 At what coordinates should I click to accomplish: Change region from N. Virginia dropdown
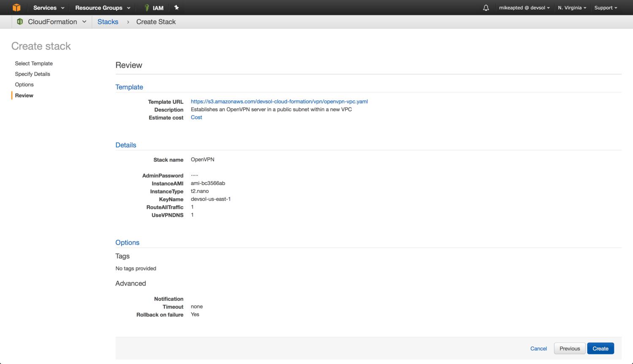tap(572, 8)
